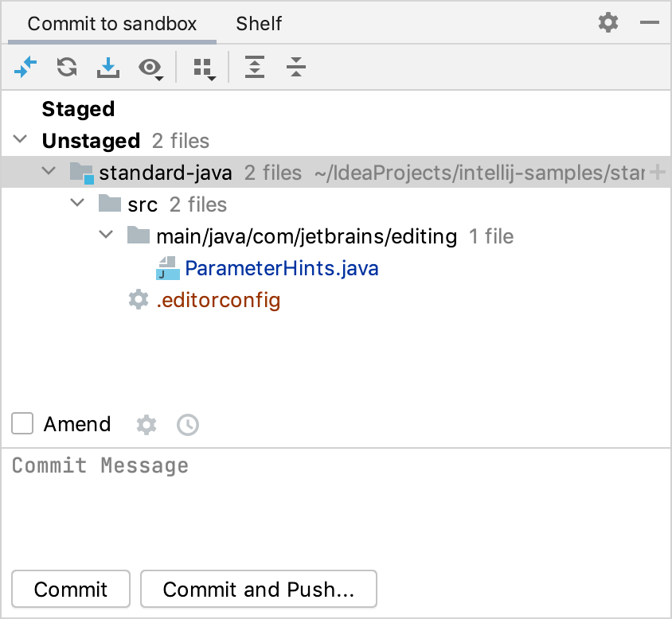Click the Commit and Push button
672x619 pixels.
pos(259,589)
